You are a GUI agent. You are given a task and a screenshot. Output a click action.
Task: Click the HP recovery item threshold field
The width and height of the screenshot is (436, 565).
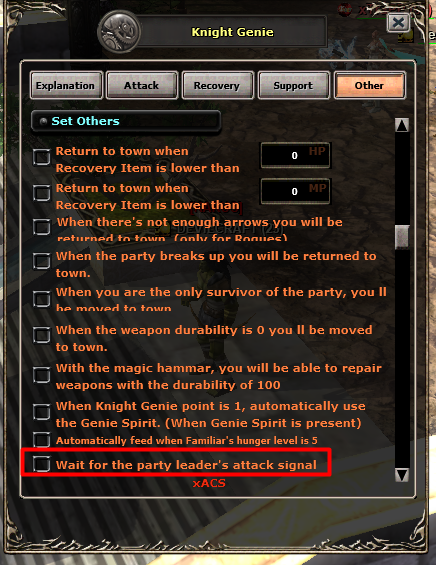pyautogui.click(x=295, y=155)
